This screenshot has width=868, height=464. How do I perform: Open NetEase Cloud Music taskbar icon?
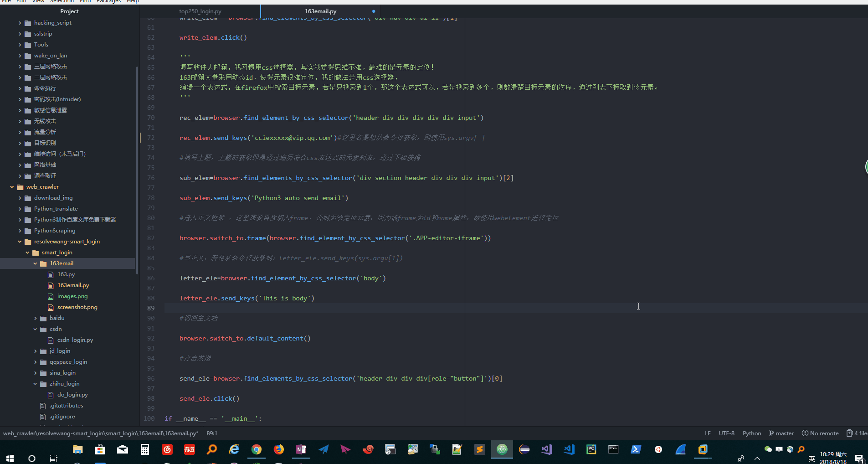[167, 450]
